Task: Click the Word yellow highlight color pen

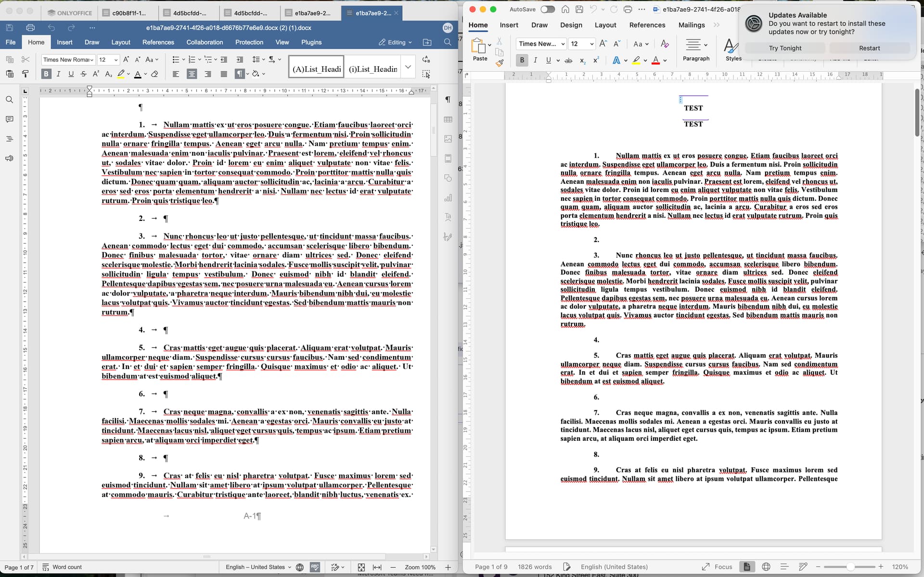Action: tap(636, 61)
